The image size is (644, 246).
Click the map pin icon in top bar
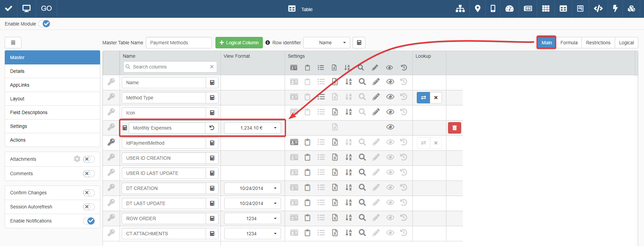click(477, 9)
